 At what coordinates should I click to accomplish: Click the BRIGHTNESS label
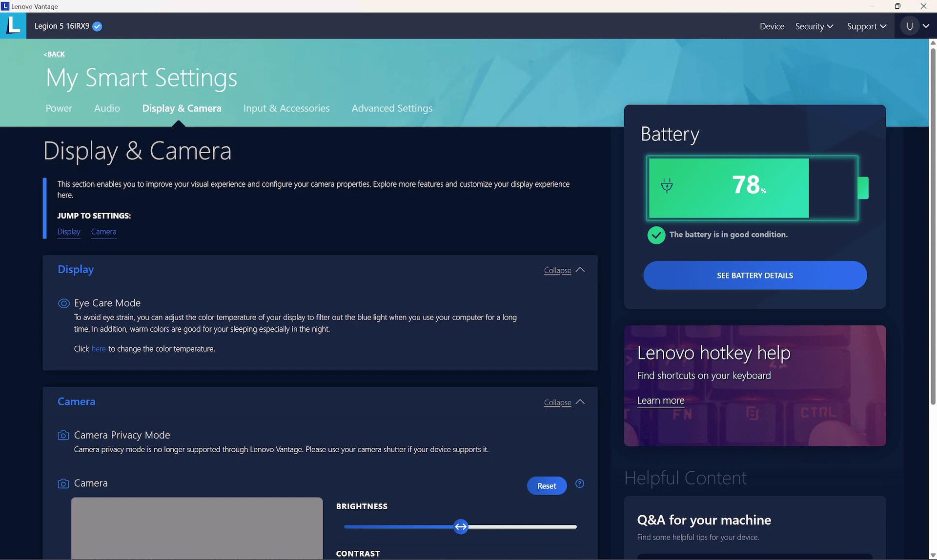point(362,506)
